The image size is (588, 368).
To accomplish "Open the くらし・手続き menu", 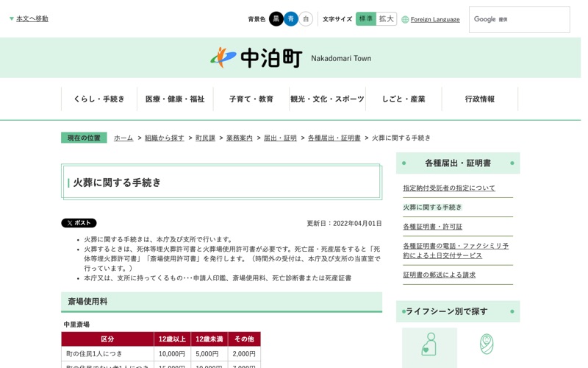I will click(99, 99).
